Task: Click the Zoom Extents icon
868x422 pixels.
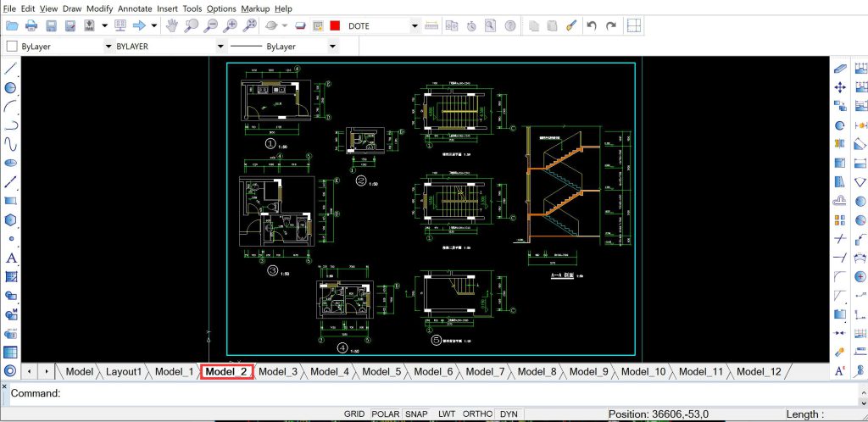Action: (251, 25)
